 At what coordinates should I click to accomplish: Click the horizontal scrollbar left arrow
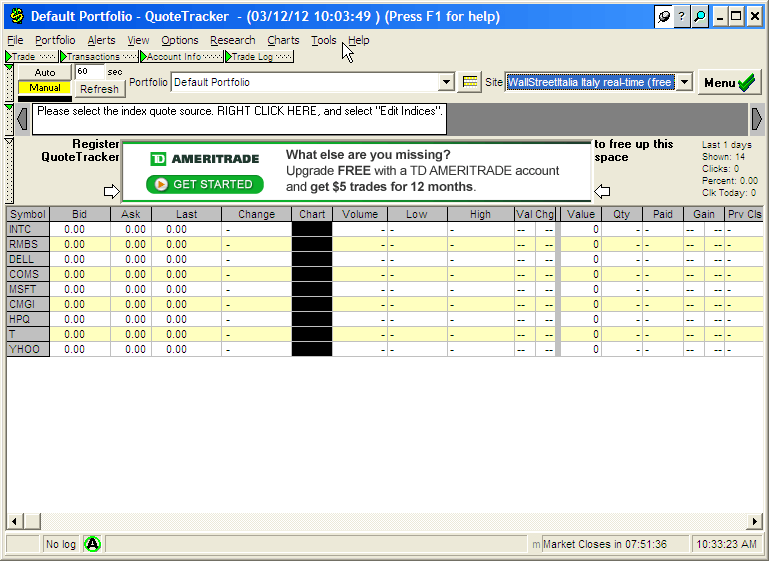pos(14,521)
